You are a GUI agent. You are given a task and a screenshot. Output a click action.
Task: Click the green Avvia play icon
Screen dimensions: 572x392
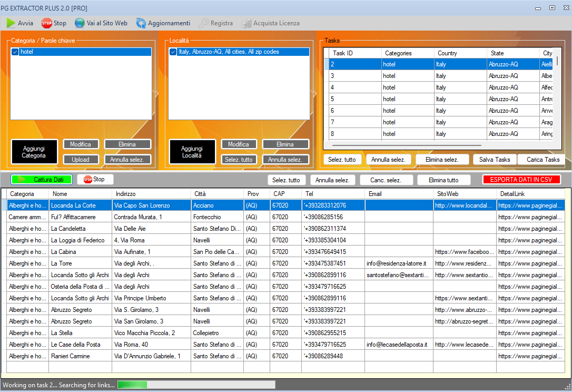tap(11, 23)
